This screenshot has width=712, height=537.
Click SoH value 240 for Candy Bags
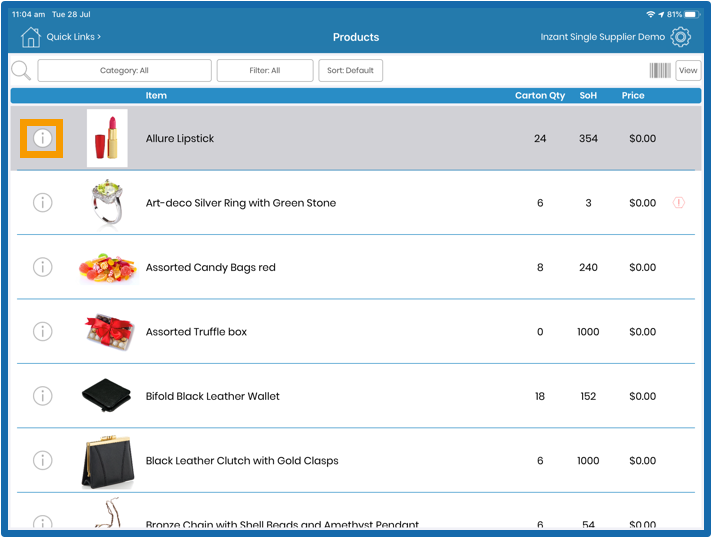tap(588, 267)
